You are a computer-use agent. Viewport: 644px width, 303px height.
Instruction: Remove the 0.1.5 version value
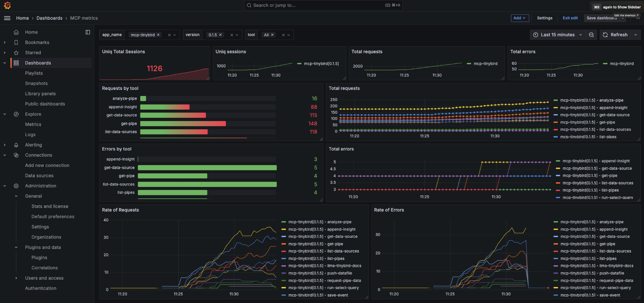click(x=221, y=35)
